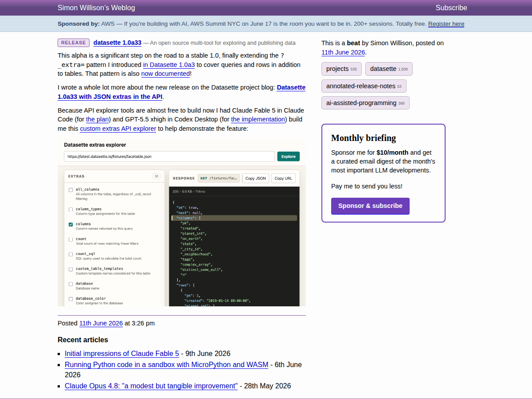
Task: Toggle the database_color checkbox
Action: pyautogui.click(x=71, y=299)
